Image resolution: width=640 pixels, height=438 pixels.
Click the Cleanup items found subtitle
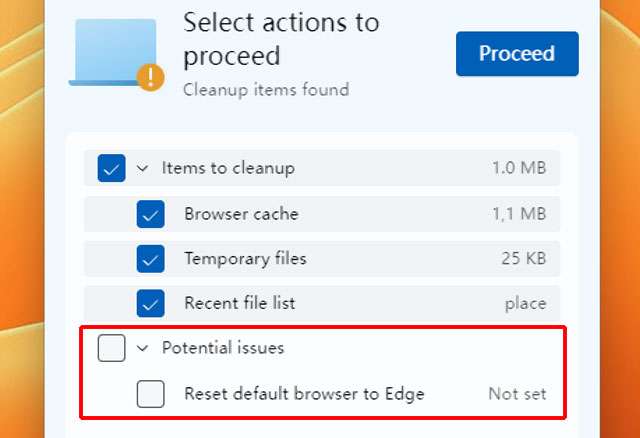point(266,90)
